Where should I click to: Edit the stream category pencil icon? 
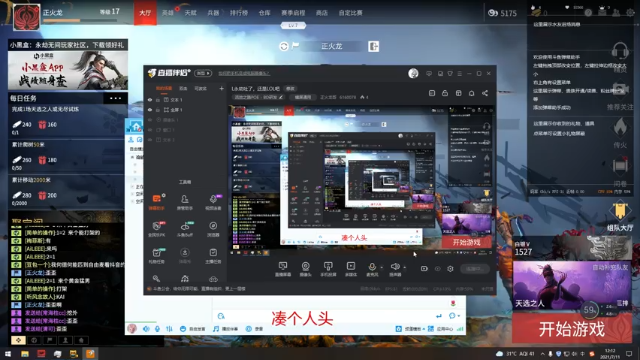(281, 97)
